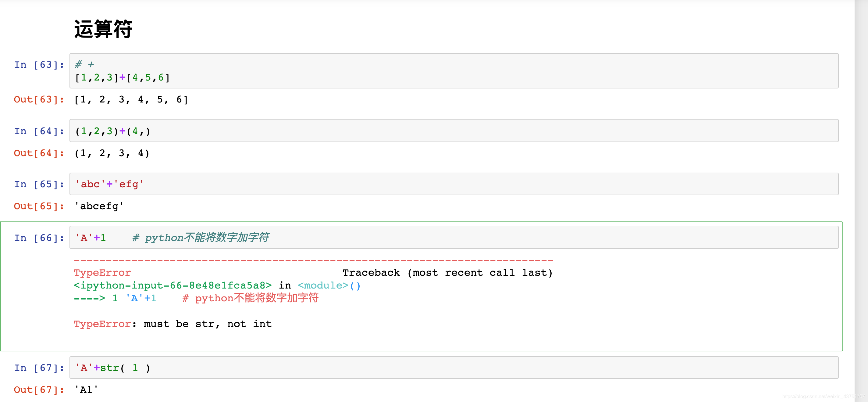
Task: Click 'Traceback (most recent call last)' text
Action: (x=447, y=272)
